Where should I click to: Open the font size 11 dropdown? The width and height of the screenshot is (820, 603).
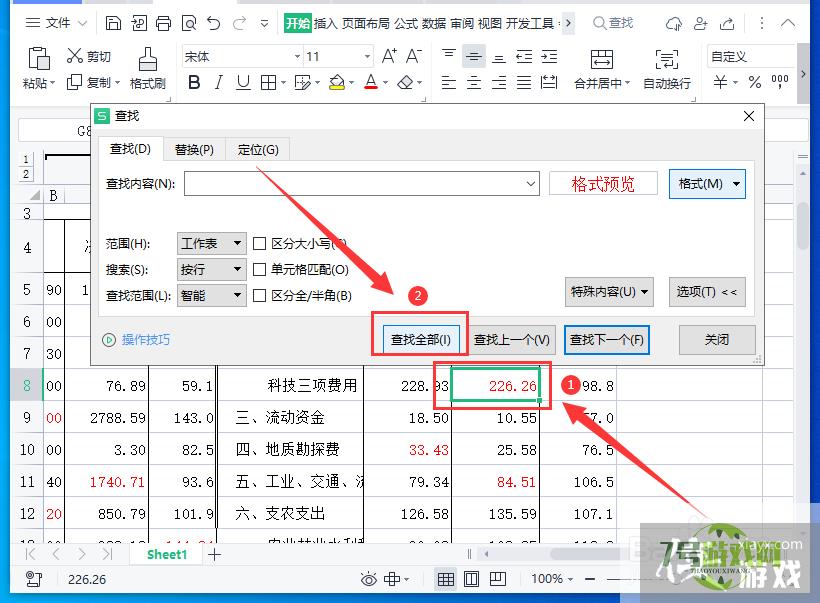(368, 56)
